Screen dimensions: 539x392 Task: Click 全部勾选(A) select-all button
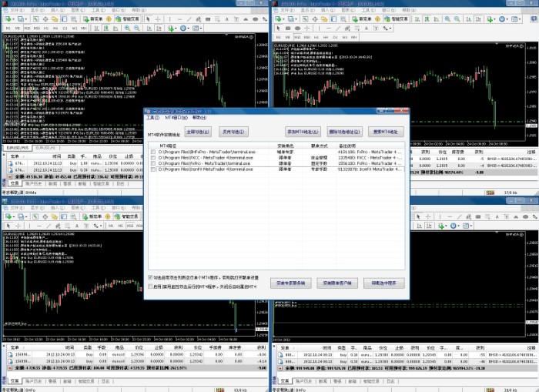coord(198,132)
